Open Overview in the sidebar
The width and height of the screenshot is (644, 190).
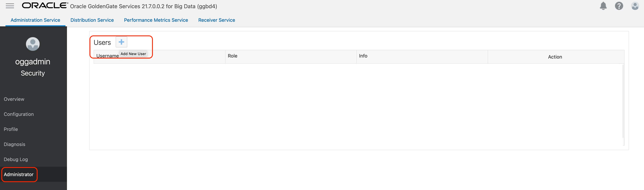click(14, 99)
